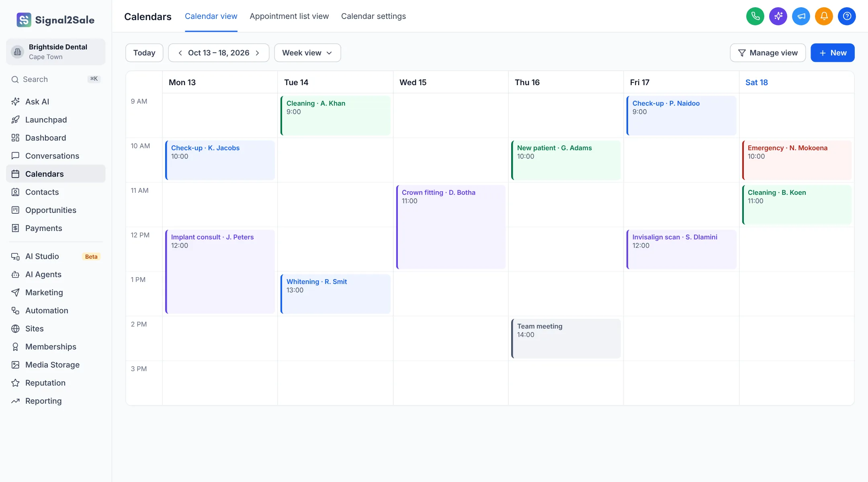The height and width of the screenshot is (482, 868).
Task: Open Conversations in sidebar
Action: click(56, 156)
